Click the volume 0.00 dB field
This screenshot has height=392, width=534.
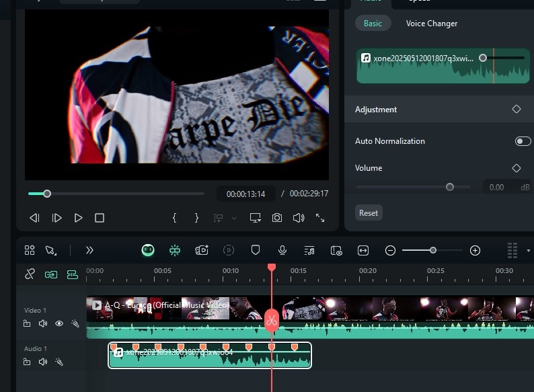[x=508, y=188]
